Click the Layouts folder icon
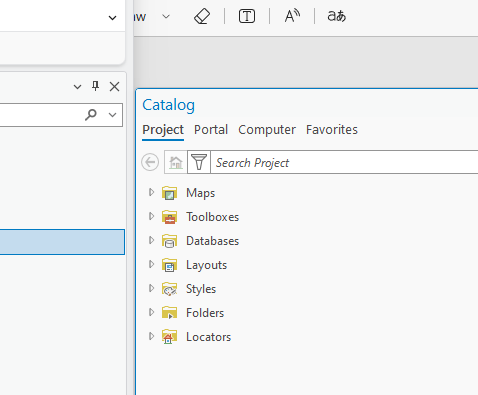478x395 pixels. (169, 265)
